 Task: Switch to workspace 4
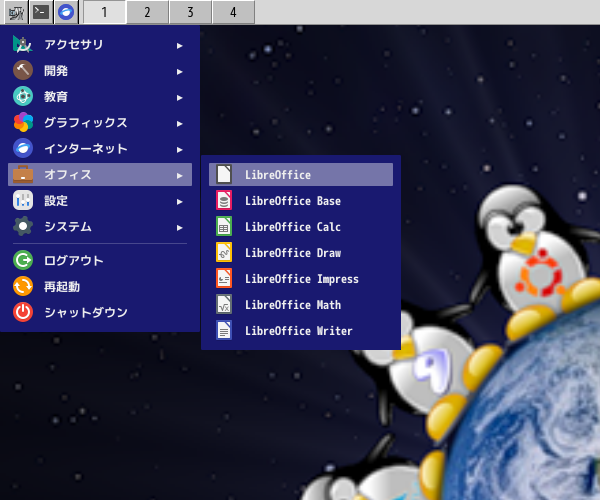[x=233, y=12]
